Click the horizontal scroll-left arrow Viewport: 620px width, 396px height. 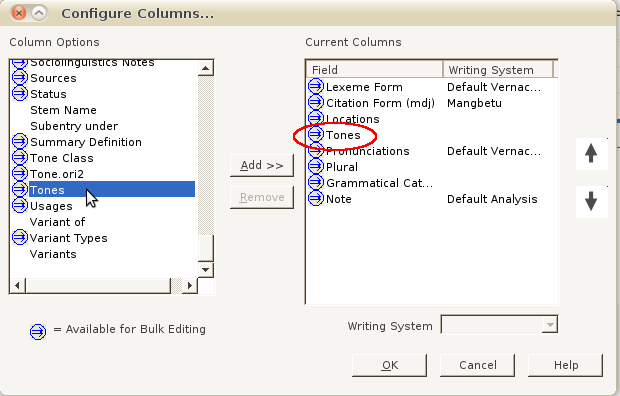pos(17,285)
